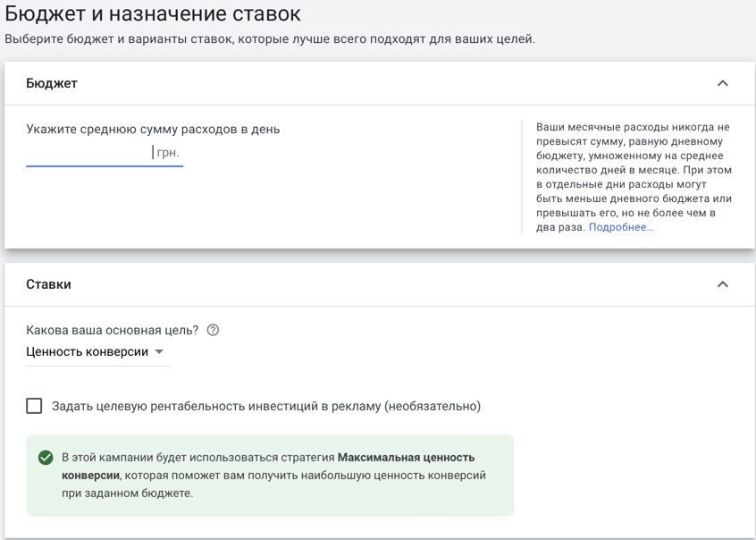Click the bold Максимальная ценность конверсии text
Viewport: 756px width, 540px height.
tap(268, 466)
